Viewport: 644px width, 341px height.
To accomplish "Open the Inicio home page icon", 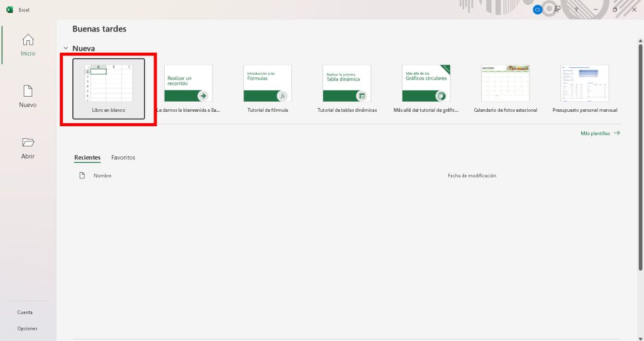I will coord(28,41).
